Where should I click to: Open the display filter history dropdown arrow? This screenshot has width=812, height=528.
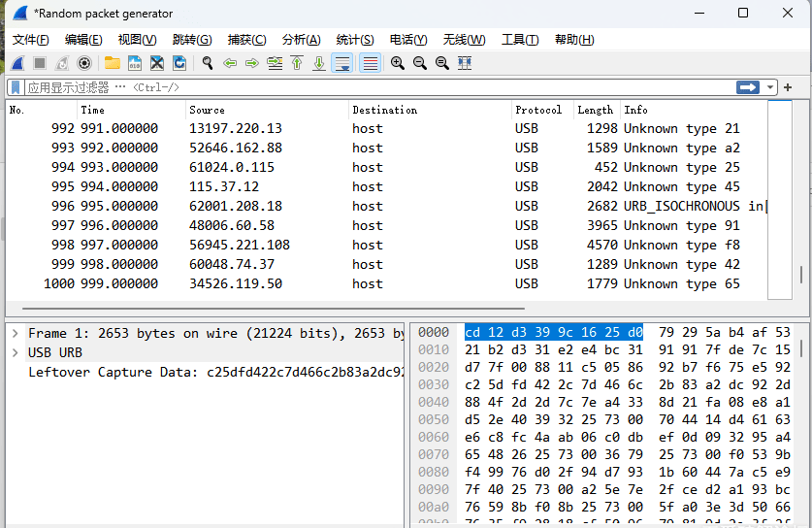click(x=771, y=87)
